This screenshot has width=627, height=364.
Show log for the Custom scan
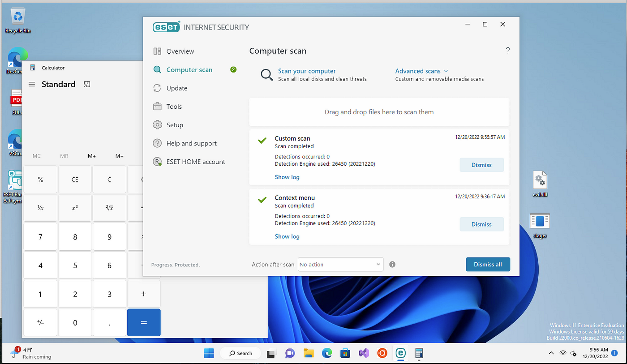click(x=287, y=177)
